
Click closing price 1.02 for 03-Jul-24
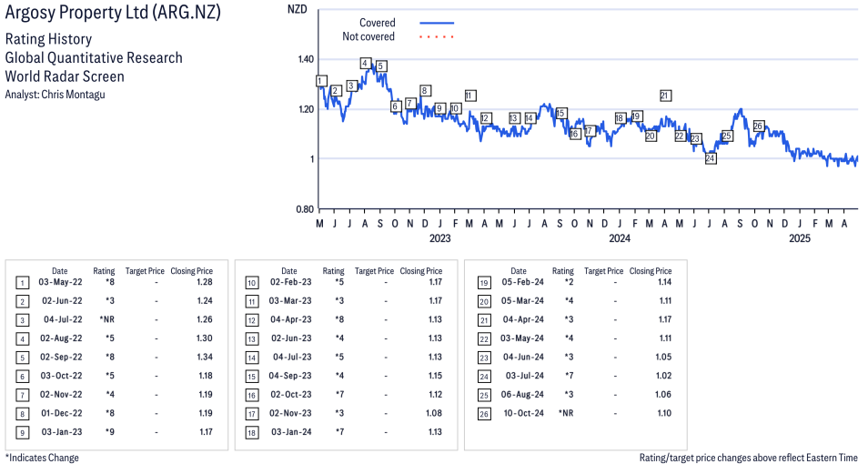coord(663,376)
